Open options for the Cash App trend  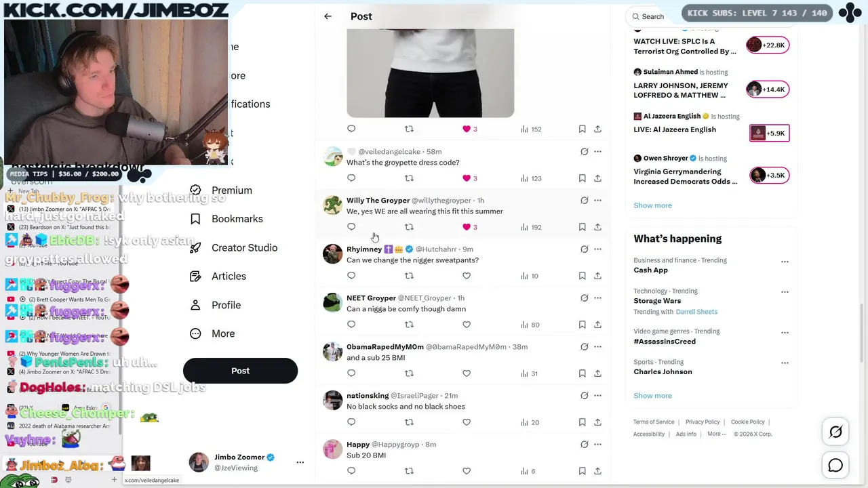point(785,262)
